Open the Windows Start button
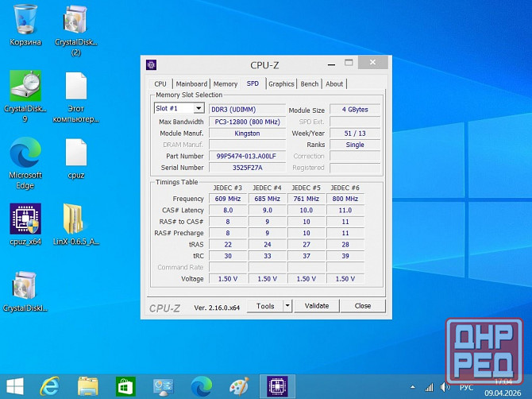This screenshot has width=532, height=399. click(15, 386)
